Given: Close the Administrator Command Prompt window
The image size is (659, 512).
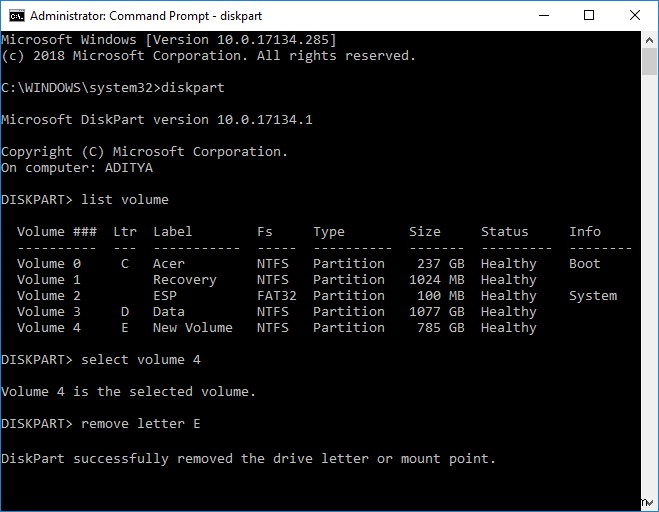Looking at the screenshot, I should coord(635,15).
